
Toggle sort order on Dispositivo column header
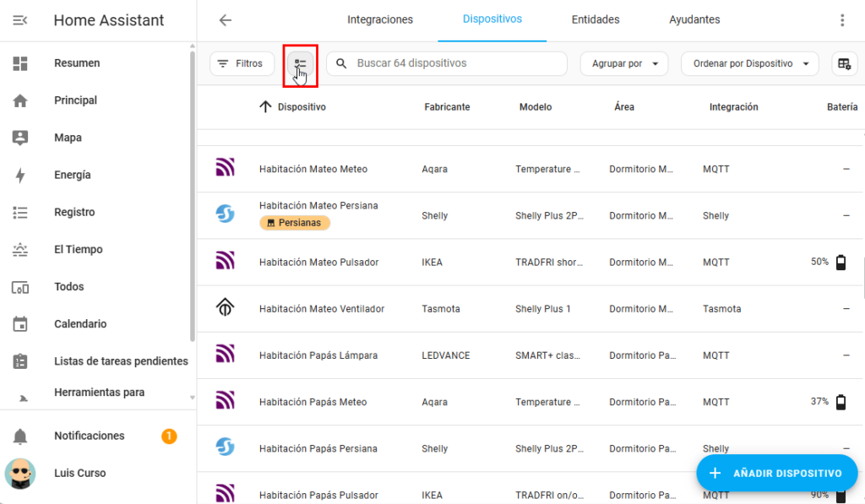(292, 107)
